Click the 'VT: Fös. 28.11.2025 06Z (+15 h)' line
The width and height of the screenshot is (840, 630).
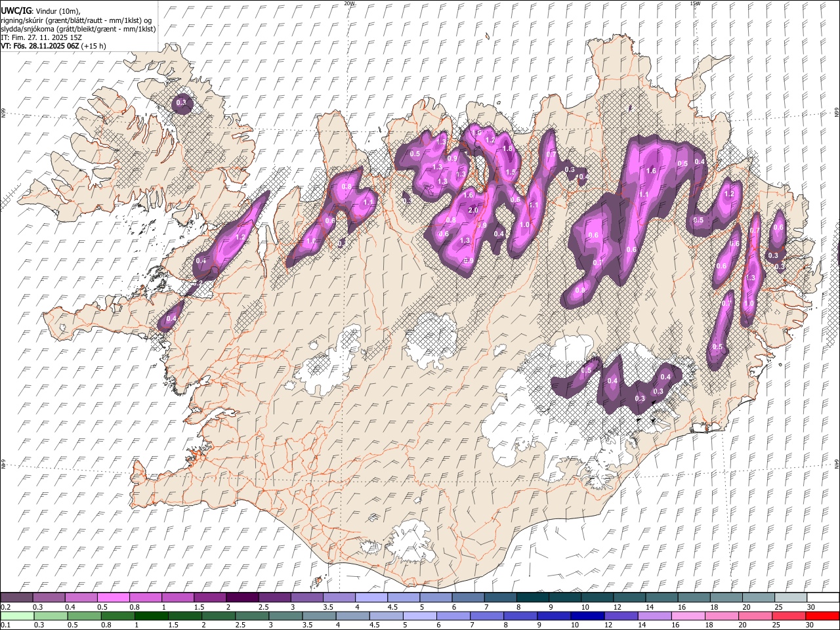click(53, 46)
